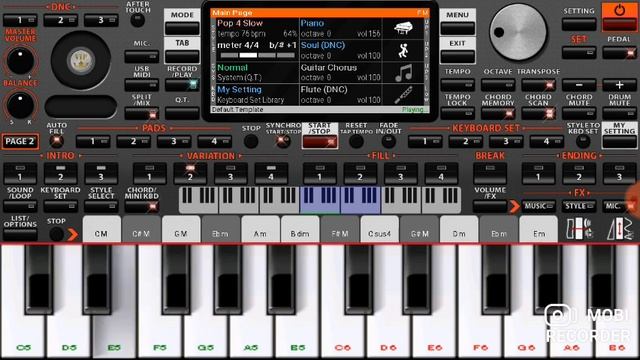Screen dimensions: 640x360
Task: Click the pads Stop button
Action: (251, 141)
